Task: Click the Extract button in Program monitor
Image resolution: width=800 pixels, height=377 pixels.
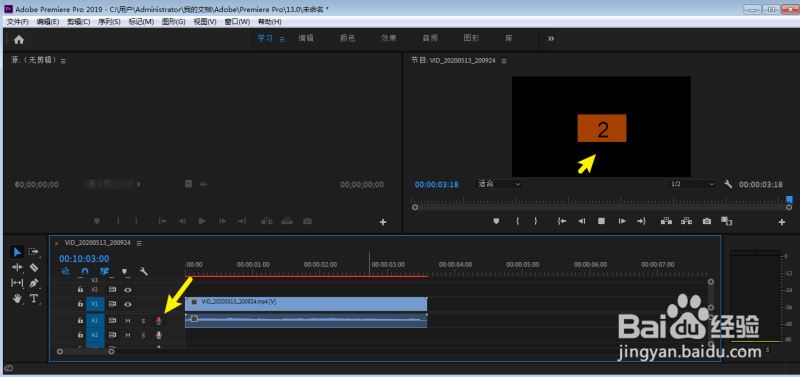Action: click(687, 221)
